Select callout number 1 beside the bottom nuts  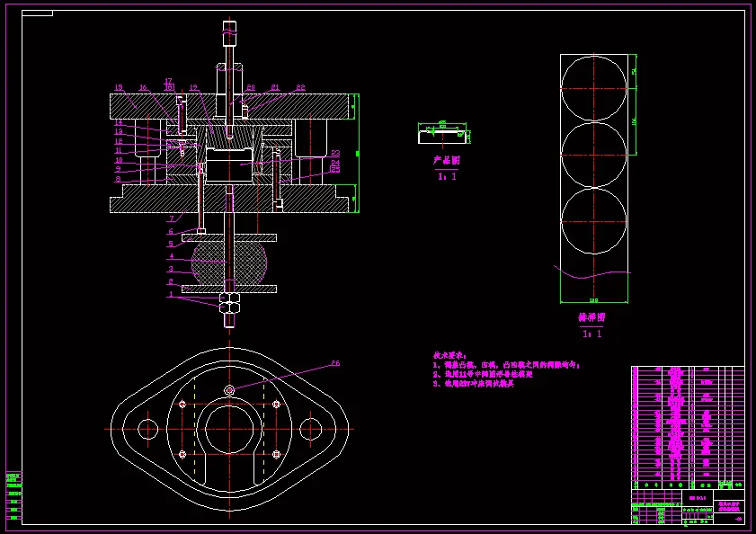171,294
